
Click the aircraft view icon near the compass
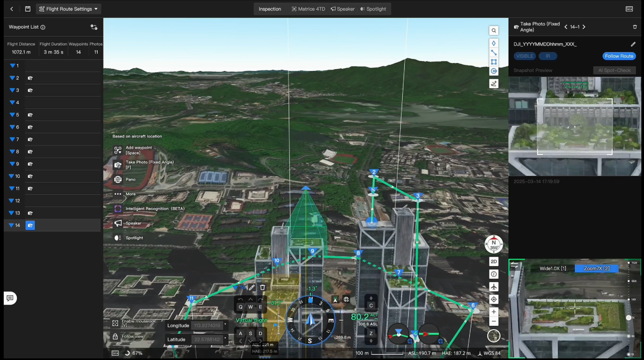(x=494, y=286)
